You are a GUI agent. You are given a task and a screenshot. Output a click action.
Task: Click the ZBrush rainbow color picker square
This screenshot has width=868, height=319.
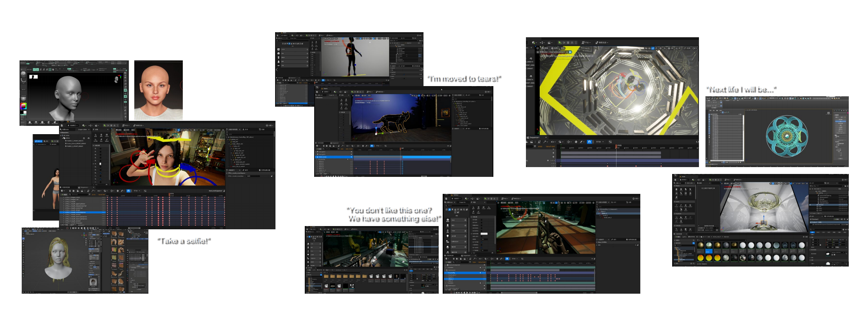tap(23, 106)
